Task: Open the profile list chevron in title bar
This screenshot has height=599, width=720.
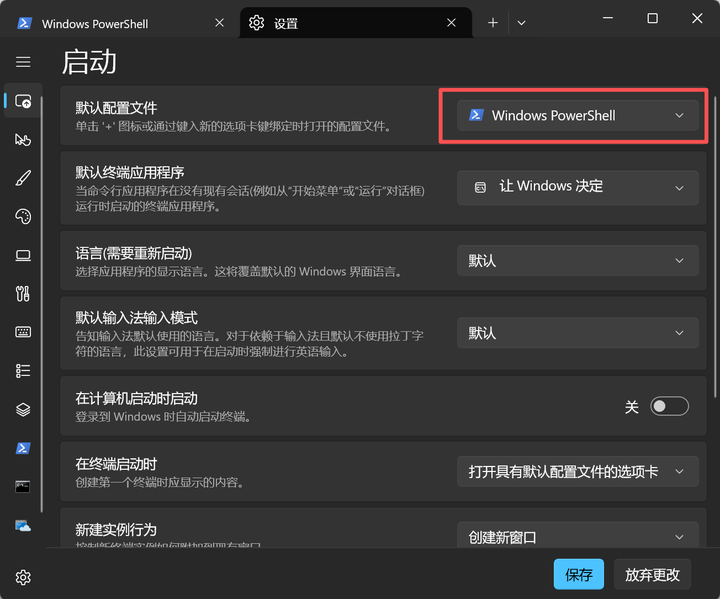Action: [x=521, y=23]
